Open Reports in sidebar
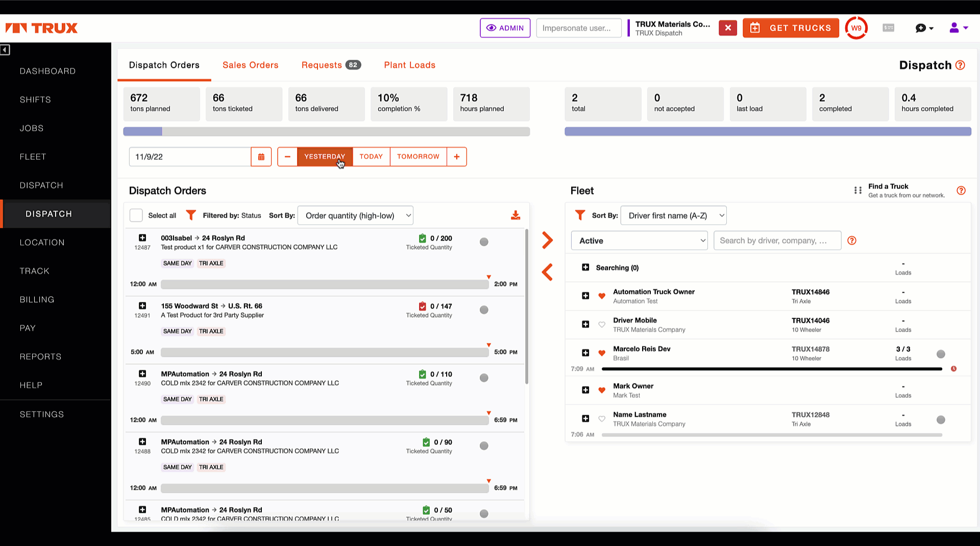 coord(40,357)
